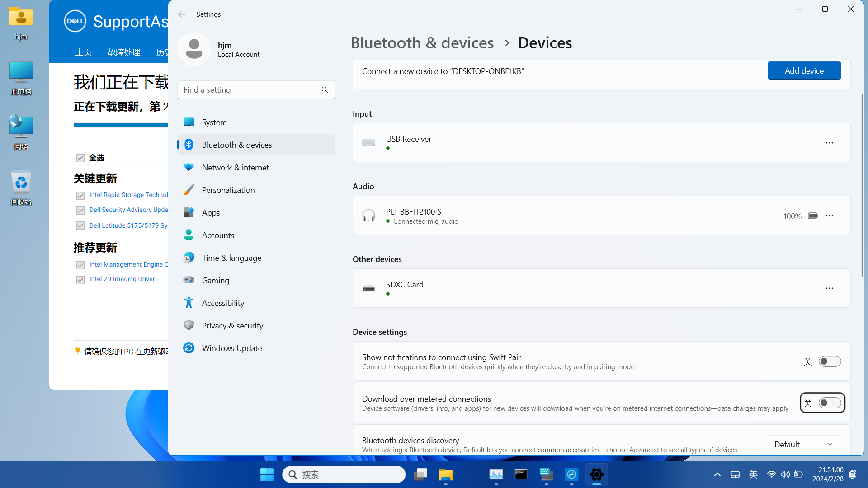Click the Find a setting search box
868x488 pixels.
click(x=256, y=90)
